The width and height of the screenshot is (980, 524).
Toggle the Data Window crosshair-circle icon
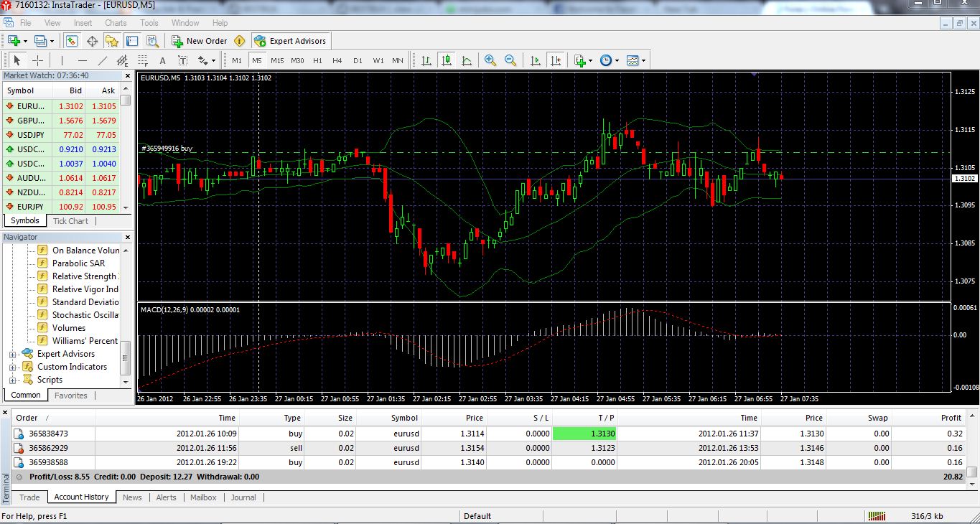(92, 41)
